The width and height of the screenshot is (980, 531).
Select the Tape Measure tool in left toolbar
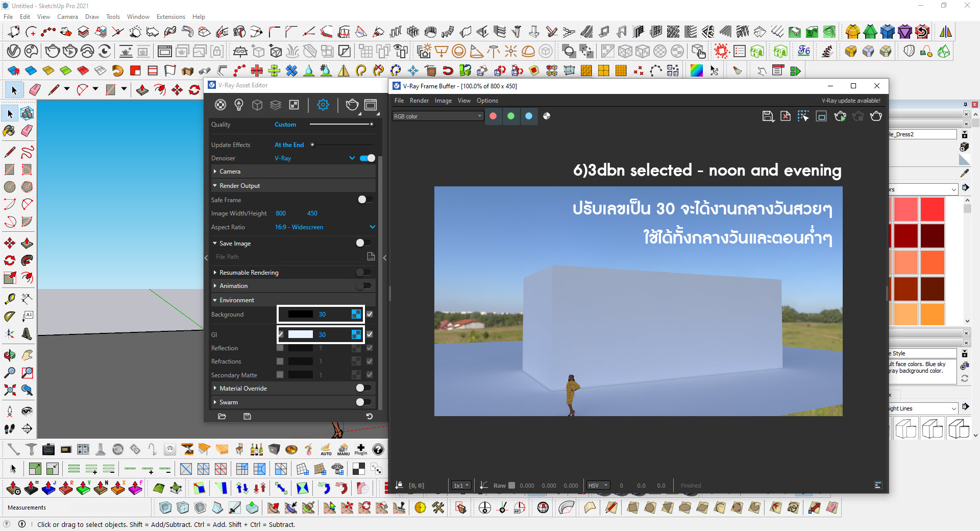(9, 299)
